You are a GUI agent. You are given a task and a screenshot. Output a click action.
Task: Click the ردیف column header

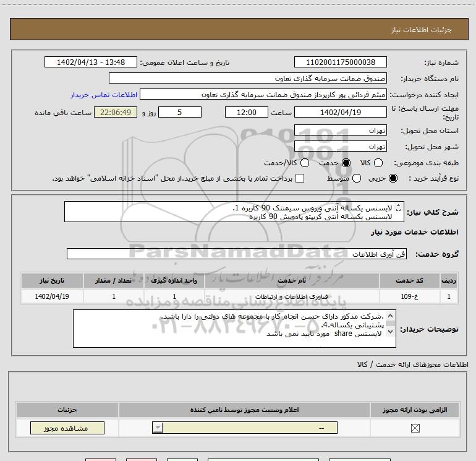coord(449,280)
